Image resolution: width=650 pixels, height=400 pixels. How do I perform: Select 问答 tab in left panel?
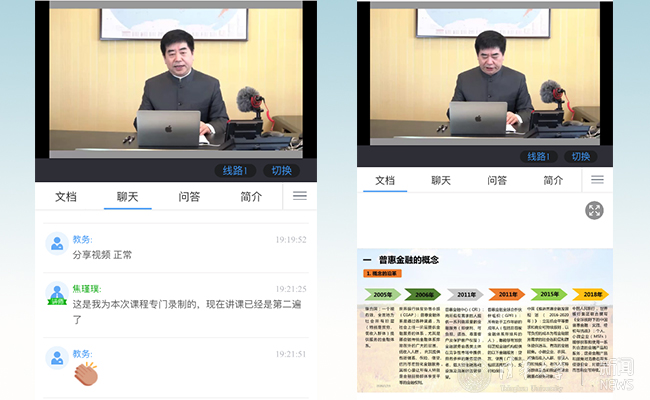[x=189, y=197]
